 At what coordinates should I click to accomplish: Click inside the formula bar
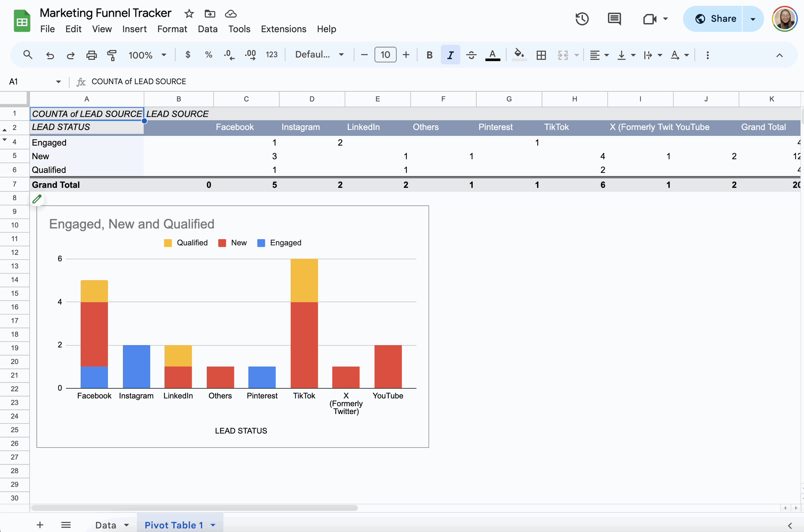pyautogui.click(x=238, y=81)
